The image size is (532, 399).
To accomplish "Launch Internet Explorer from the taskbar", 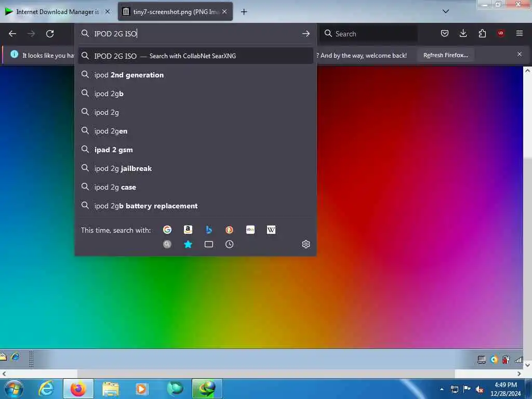I will click(x=46, y=389).
